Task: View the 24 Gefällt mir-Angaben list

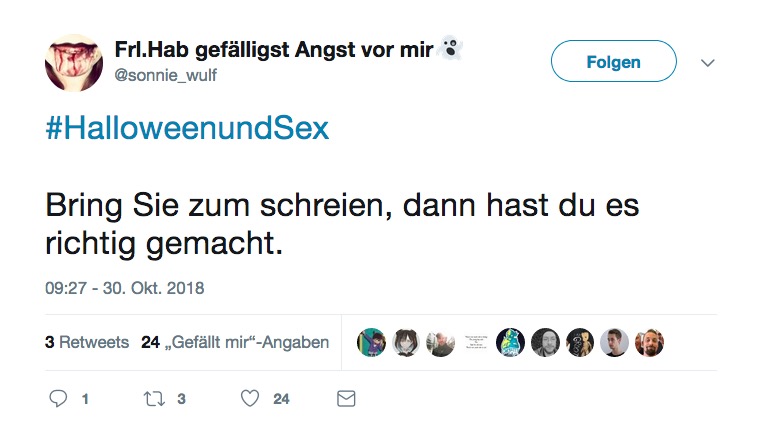Action: [x=235, y=342]
